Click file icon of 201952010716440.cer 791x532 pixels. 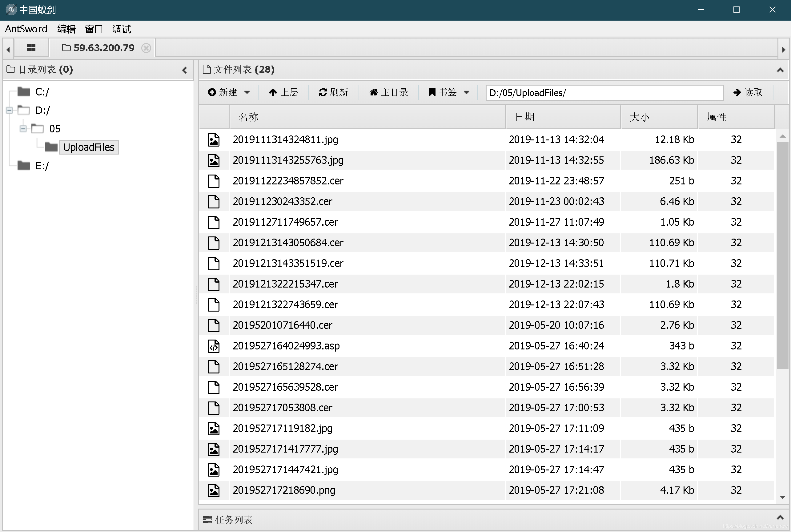pyautogui.click(x=214, y=325)
